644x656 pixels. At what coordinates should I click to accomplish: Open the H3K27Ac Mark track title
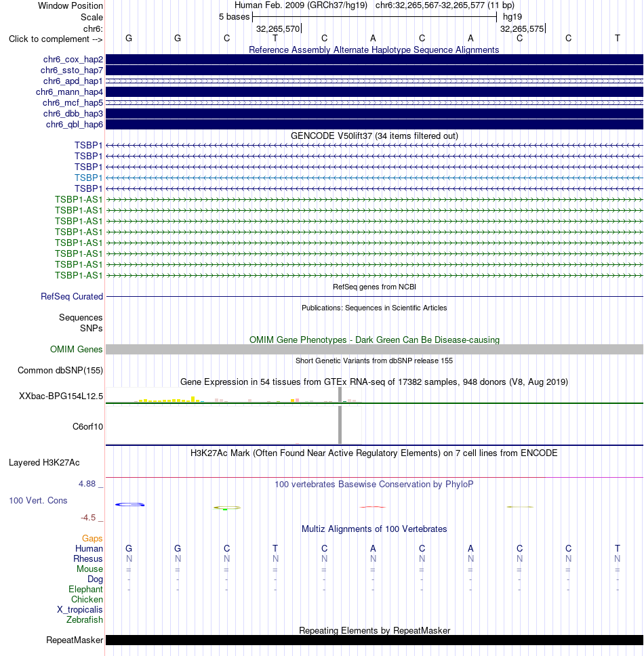(374, 453)
